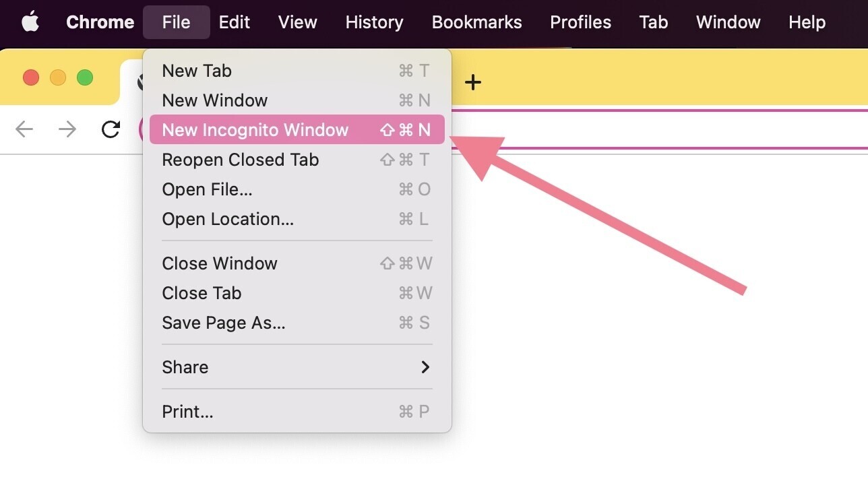
Task: Click the green fullscreen window button
Action: click(85, 77)
